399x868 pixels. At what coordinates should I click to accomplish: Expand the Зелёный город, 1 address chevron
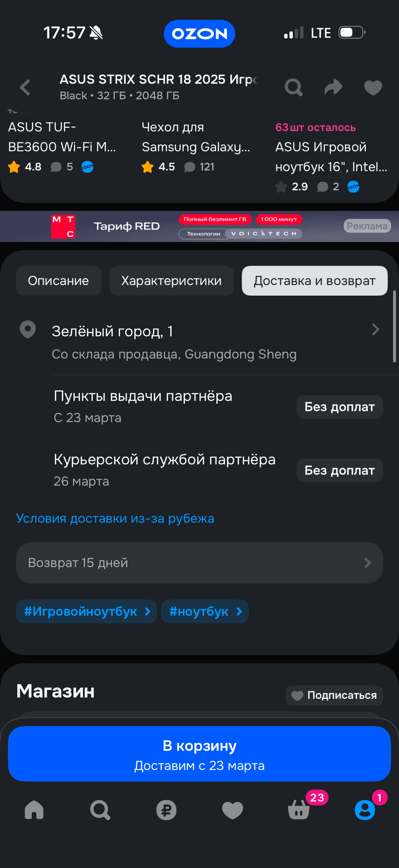pos(375,329)
